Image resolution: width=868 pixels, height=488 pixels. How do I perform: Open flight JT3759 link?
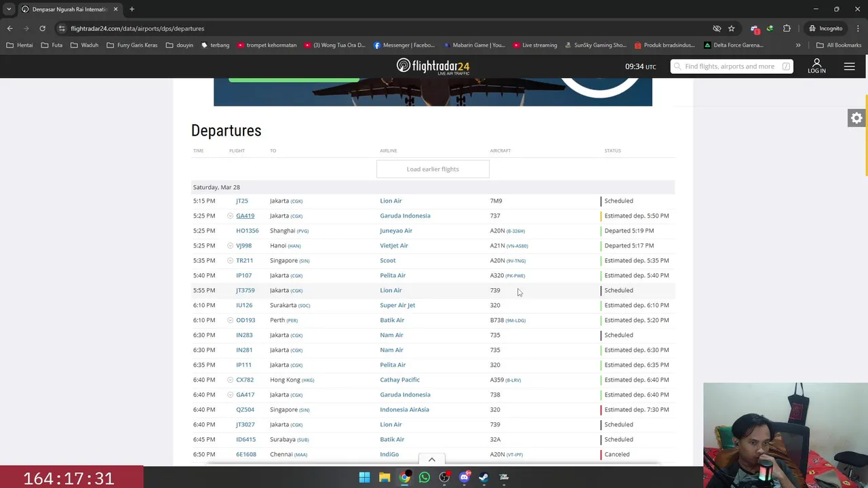(245, 290)
